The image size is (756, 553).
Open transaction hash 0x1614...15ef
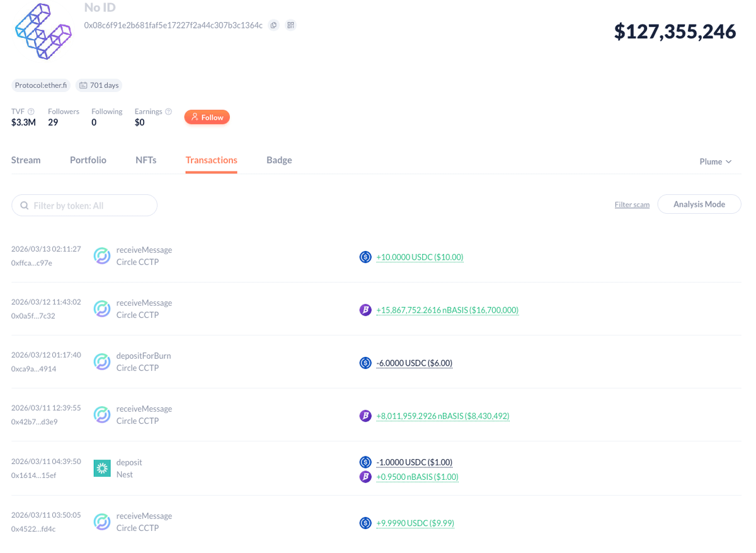(33, 475)
